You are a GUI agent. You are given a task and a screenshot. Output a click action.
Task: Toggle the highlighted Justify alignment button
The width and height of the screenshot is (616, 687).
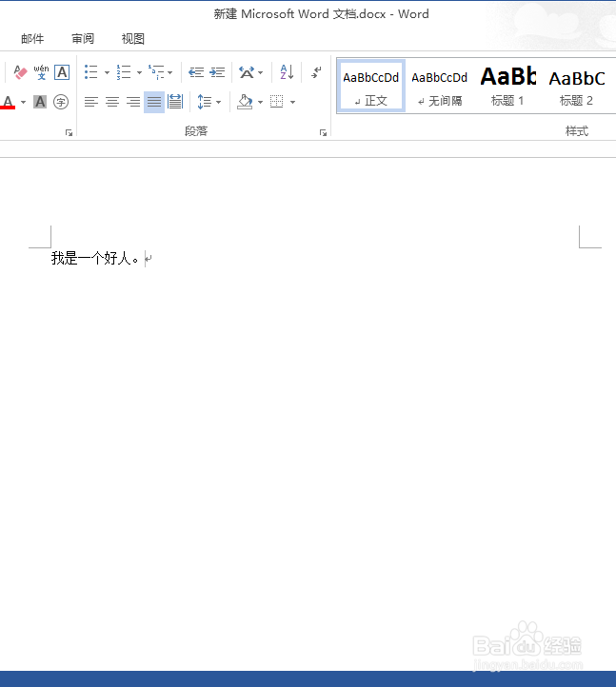(154, 102)
